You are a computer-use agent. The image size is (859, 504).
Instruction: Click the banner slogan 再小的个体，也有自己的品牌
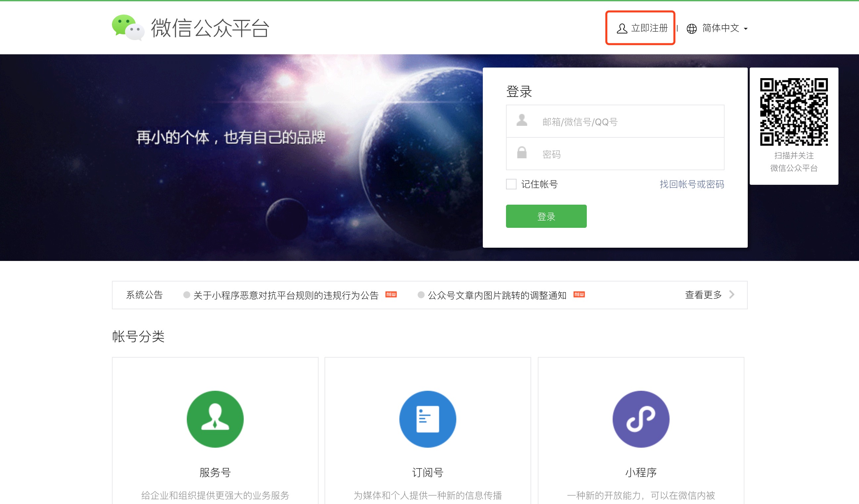(x=231, y=138)
